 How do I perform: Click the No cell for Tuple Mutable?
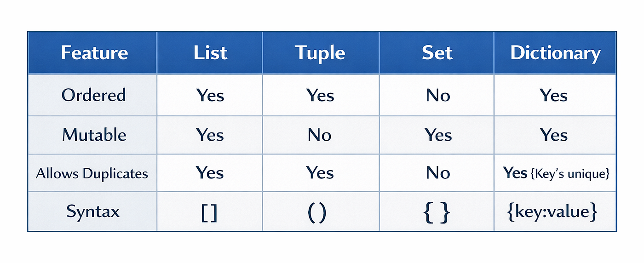[x=319, y=135]
